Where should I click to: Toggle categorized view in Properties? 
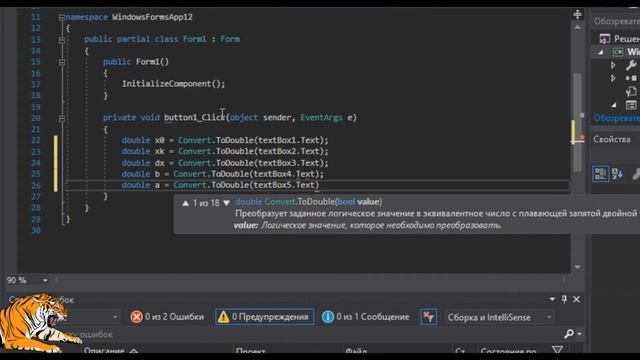(600, 174)
